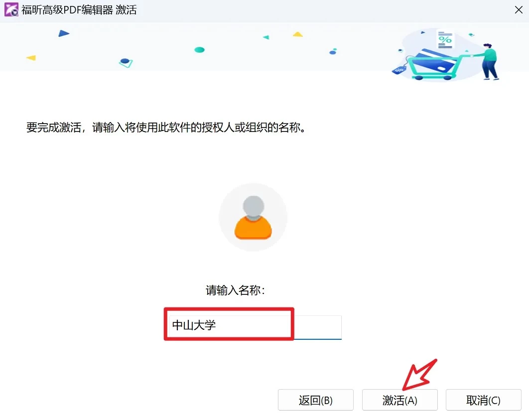Click the activation instruction text 要完成激活
The height and width of the screenshot is (420, 529).
(166, 128)
